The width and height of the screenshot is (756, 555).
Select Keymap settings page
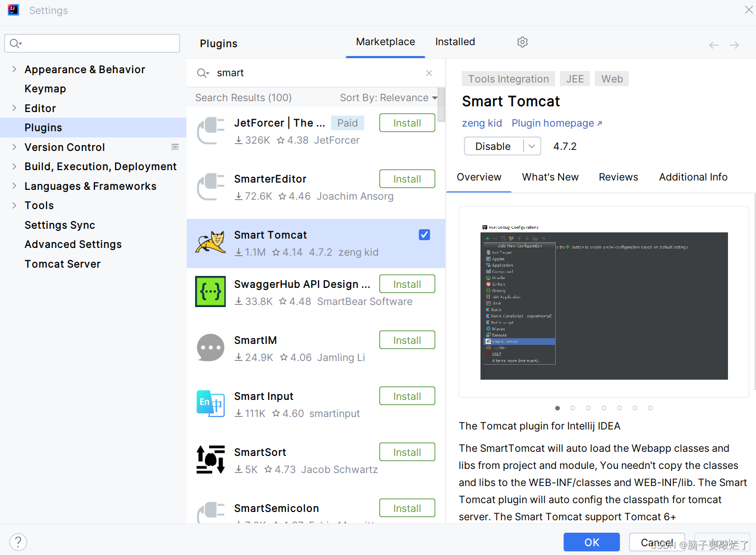click(x=45, y=89)
